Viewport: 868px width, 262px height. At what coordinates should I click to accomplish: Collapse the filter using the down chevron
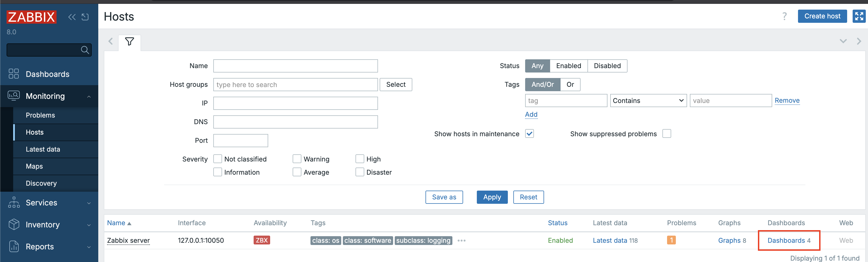pos(843,41)
